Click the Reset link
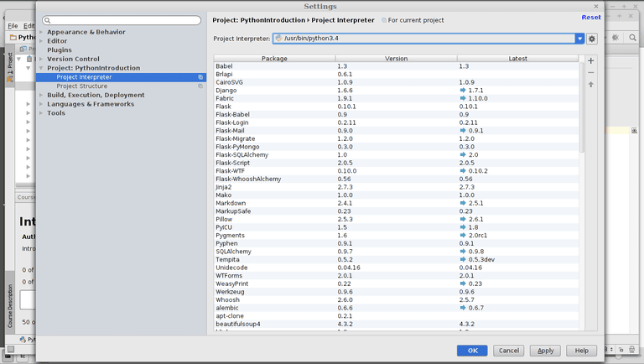Viewport: 644px width, 364px height. [591, 18]
